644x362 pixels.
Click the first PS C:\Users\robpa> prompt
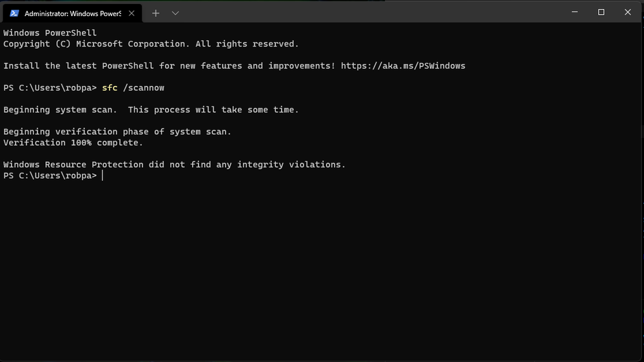50,88
